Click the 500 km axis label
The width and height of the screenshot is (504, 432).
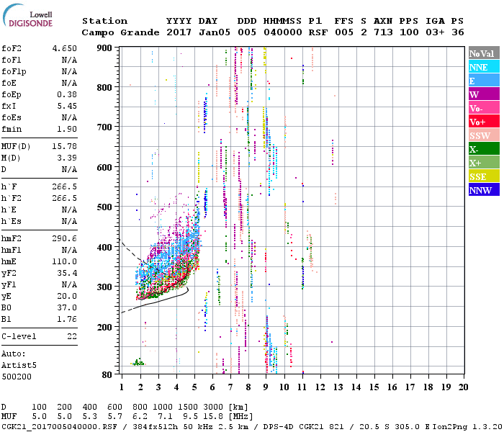(104, 207)
